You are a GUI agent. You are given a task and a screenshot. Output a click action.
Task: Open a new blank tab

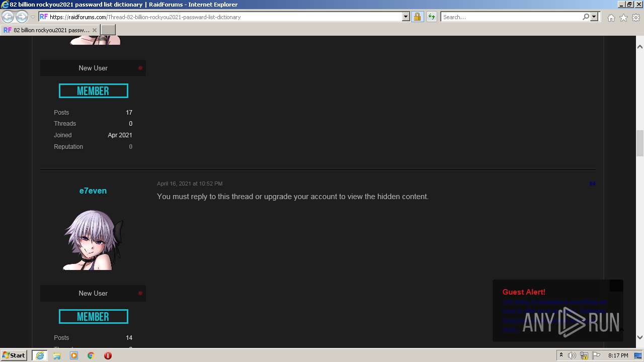(x=108, y=30)
